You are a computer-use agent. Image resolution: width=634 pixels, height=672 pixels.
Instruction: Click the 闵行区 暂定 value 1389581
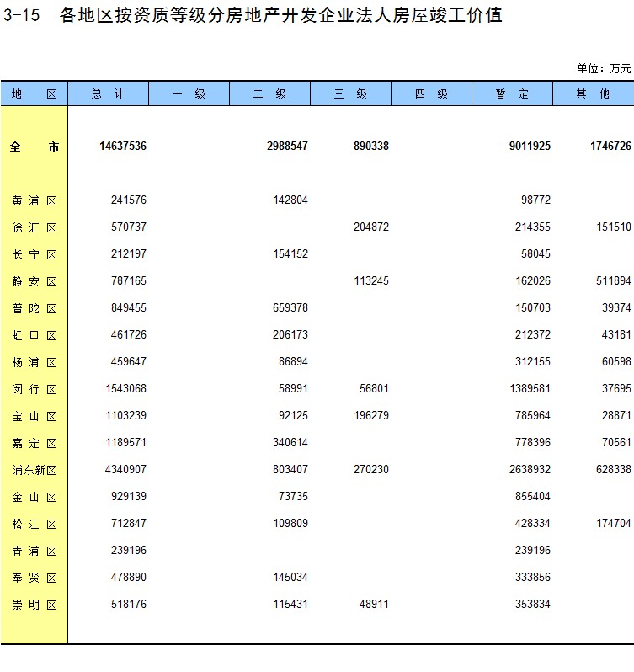click(530, 389)
